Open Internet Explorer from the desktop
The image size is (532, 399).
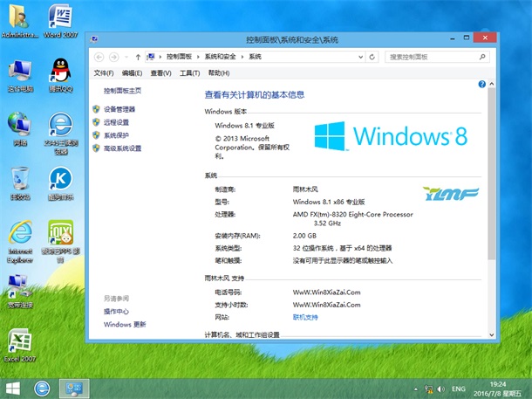(19, 234)
